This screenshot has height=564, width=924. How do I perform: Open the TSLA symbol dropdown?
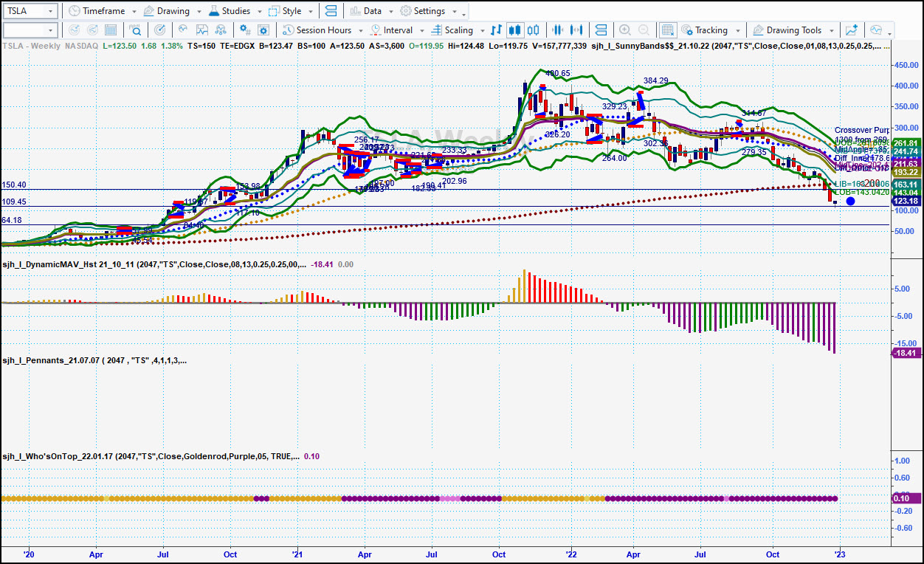coord(50,11)
